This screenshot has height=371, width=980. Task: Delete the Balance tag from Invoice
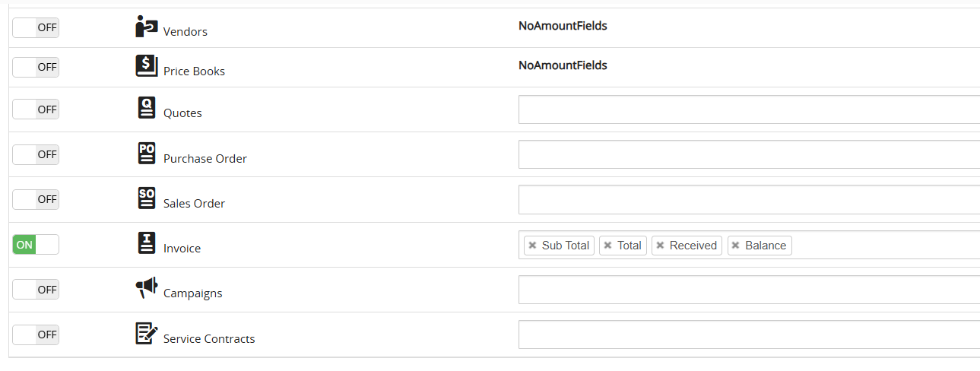pos(735,246)
